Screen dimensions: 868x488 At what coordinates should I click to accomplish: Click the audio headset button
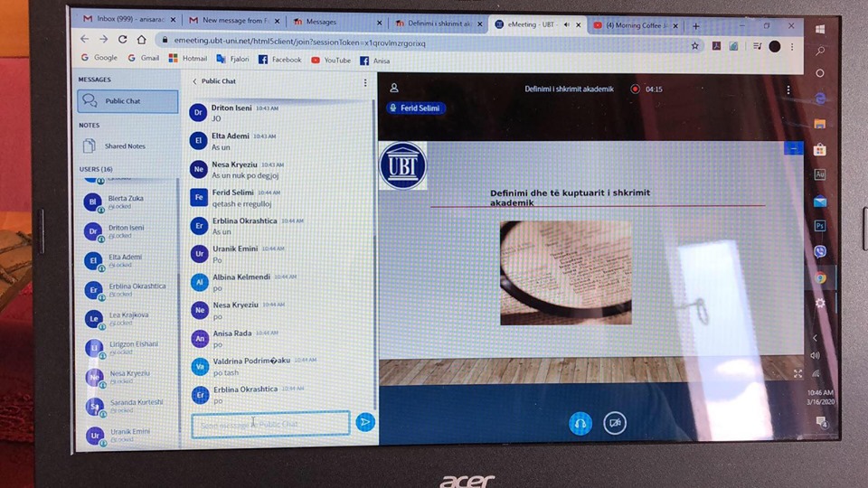click(x=580, y=422)
